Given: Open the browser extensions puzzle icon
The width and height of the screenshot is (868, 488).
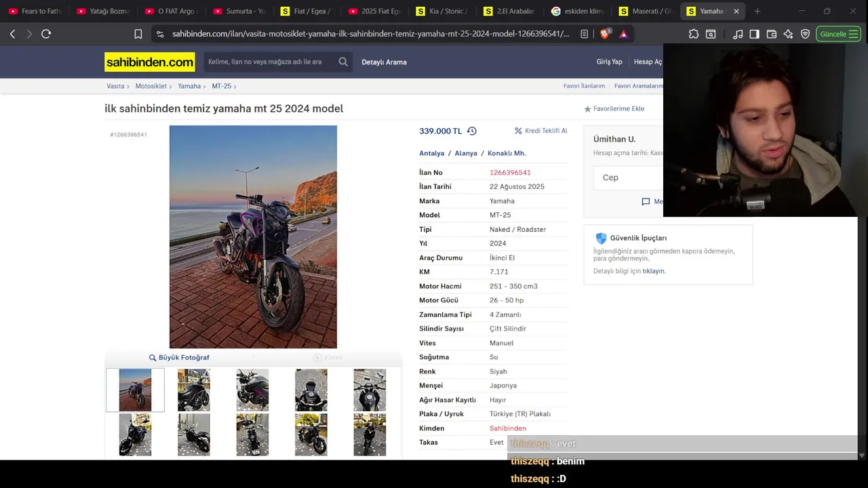Looking at the screenshot, I should (x=694, y=34).
